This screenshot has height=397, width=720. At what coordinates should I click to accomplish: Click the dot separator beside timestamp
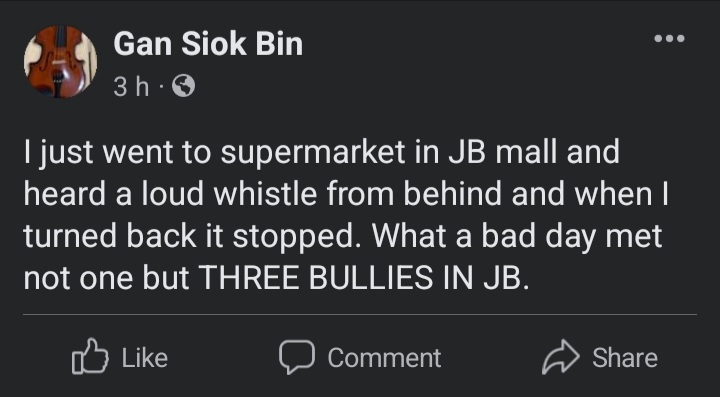point(160,87)
